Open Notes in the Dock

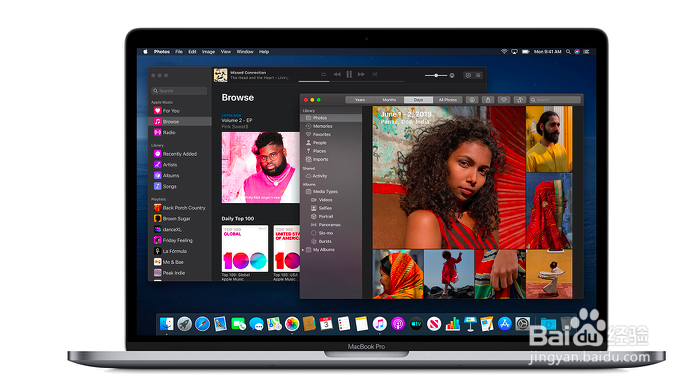click(x=362, y=324)
